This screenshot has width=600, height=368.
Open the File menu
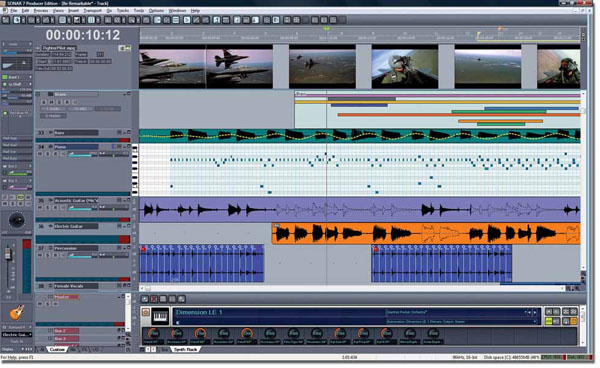point(13,11)
